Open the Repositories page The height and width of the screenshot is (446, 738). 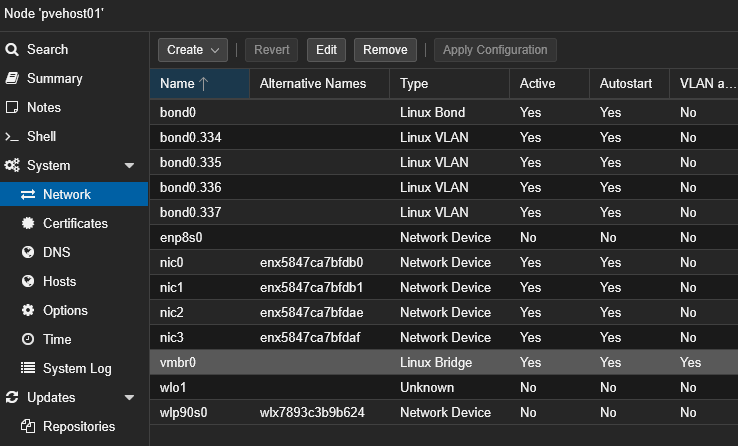74,426
